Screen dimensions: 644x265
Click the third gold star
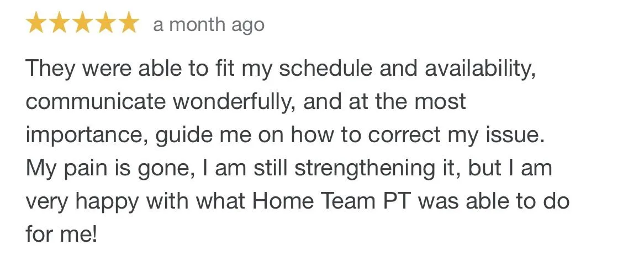82,24
